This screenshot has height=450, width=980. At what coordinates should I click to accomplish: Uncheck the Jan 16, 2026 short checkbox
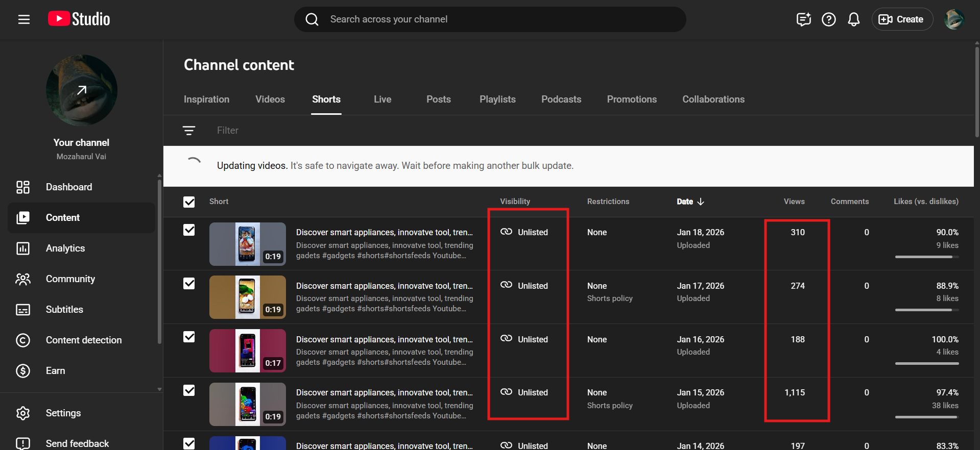(x=189, y=337)
